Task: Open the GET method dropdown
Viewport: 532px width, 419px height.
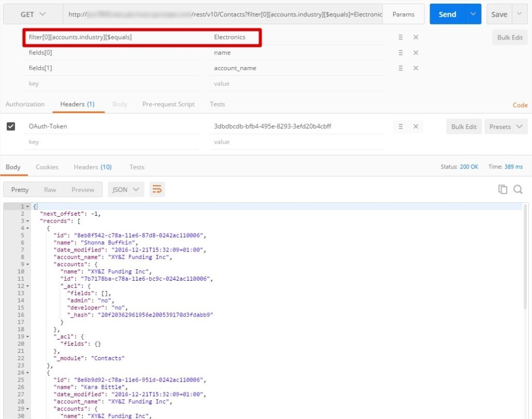Action: pos(33,15)
